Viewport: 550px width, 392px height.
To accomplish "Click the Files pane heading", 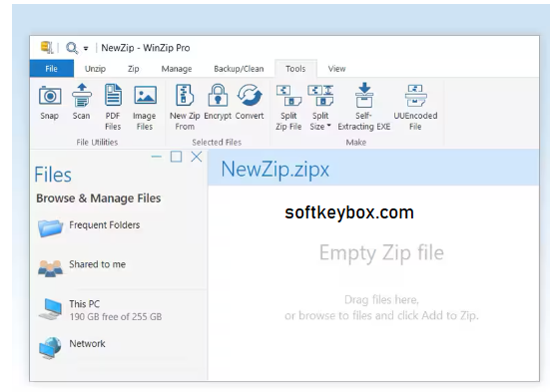I will point(53,175).
